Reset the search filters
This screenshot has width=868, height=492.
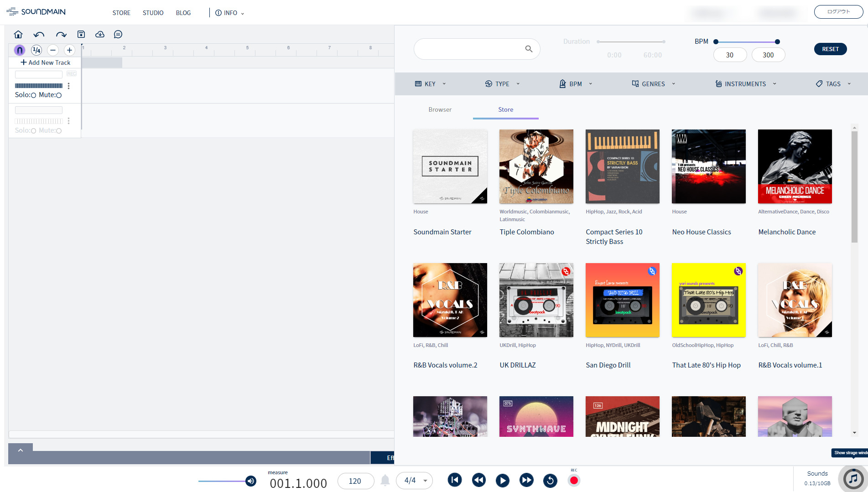[830, 49]
